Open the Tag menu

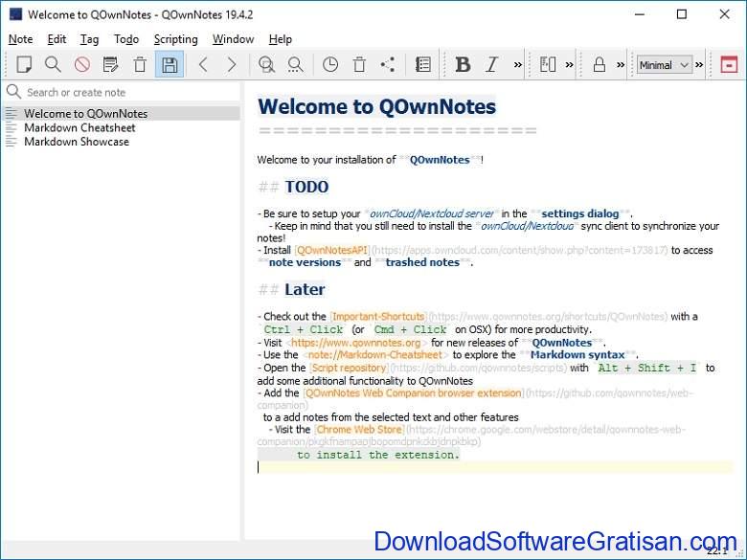click(89, 39)
